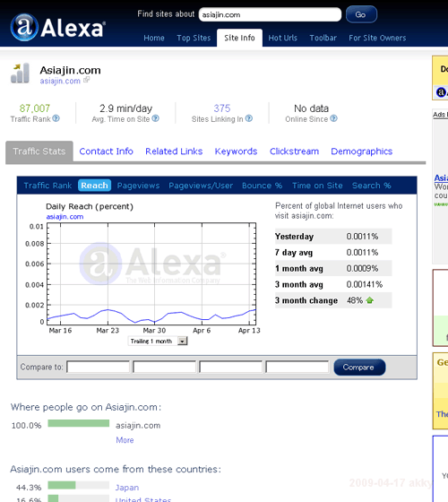
Task: Click the Alexa logo icon
Action: [x=24, y=27]
